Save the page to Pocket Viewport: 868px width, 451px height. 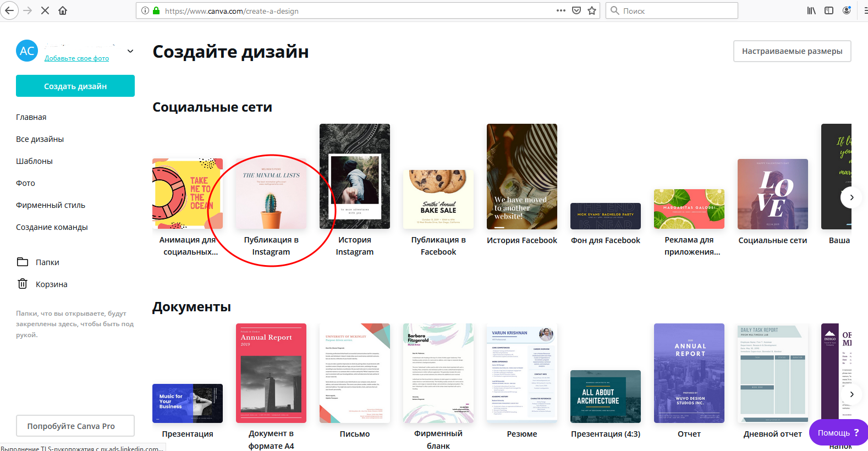coord(576,10)
